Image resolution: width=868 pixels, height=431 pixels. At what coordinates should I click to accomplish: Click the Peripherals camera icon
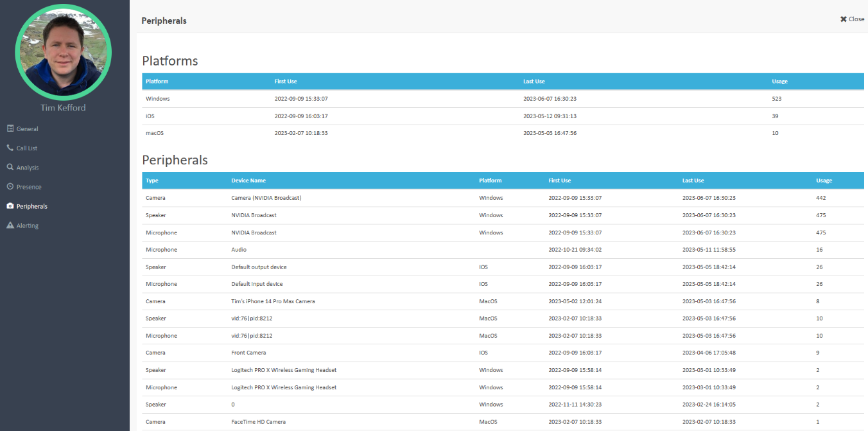10,206
